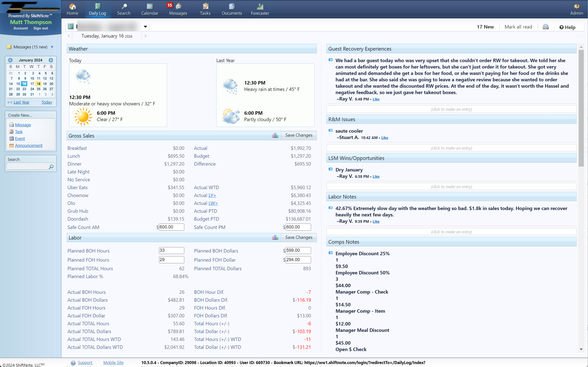Switch to the Calendar tab
Viewport: 588px width, 367px height.
point(149,9)
